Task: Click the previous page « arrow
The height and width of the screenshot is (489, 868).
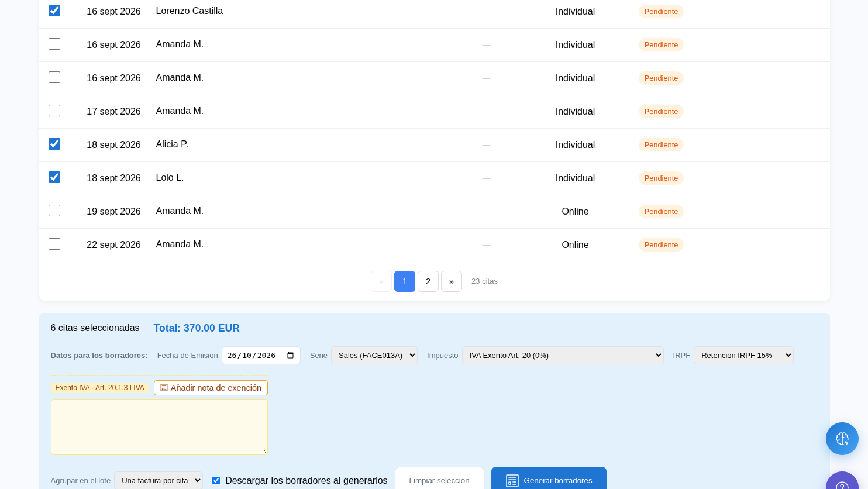Action: pos(381,281)
